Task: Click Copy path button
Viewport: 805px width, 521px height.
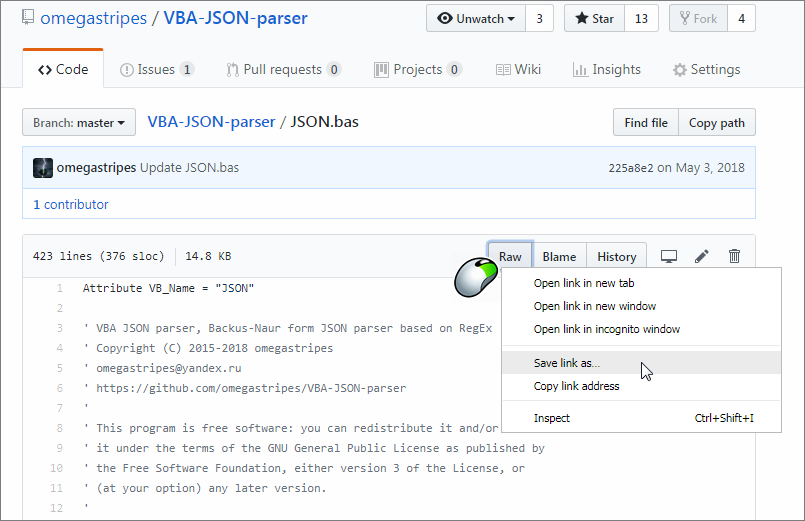Action: 717,122
